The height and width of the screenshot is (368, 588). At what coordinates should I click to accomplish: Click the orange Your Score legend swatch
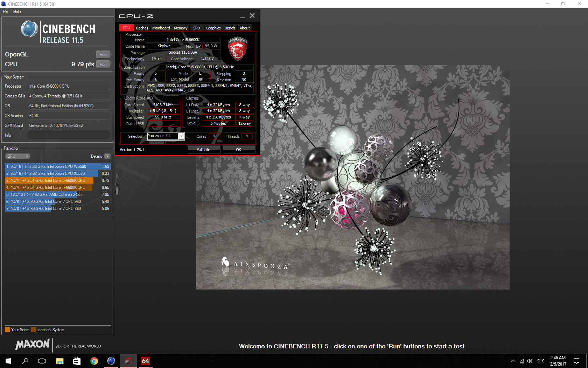pos(7,330)
